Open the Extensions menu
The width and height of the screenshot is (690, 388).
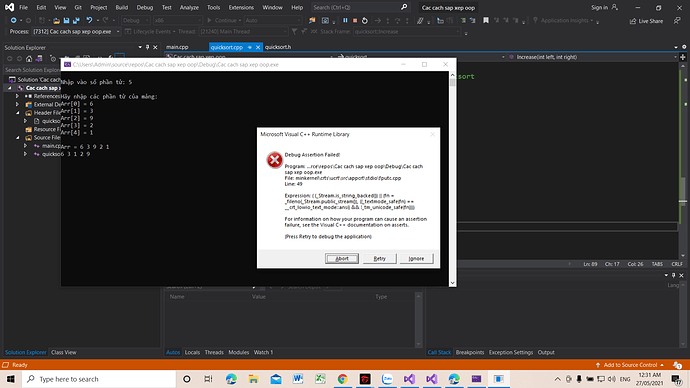tap(241, 7)
